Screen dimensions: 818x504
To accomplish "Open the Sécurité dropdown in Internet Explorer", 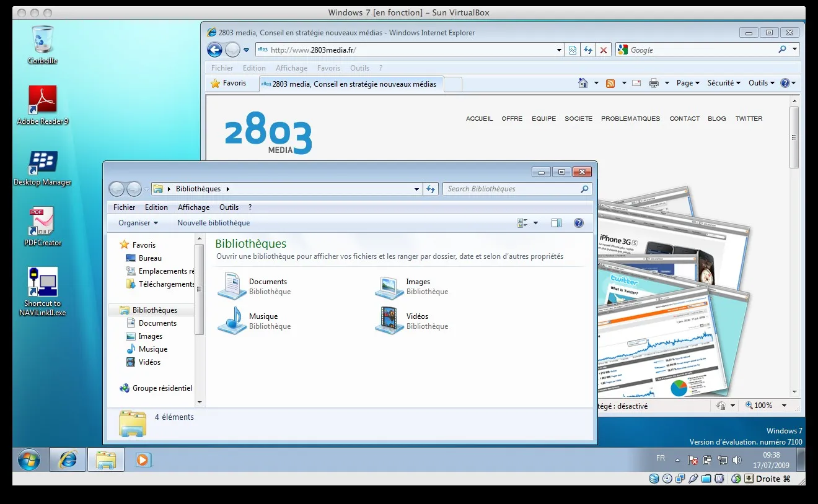I will (x=724, y=83).
